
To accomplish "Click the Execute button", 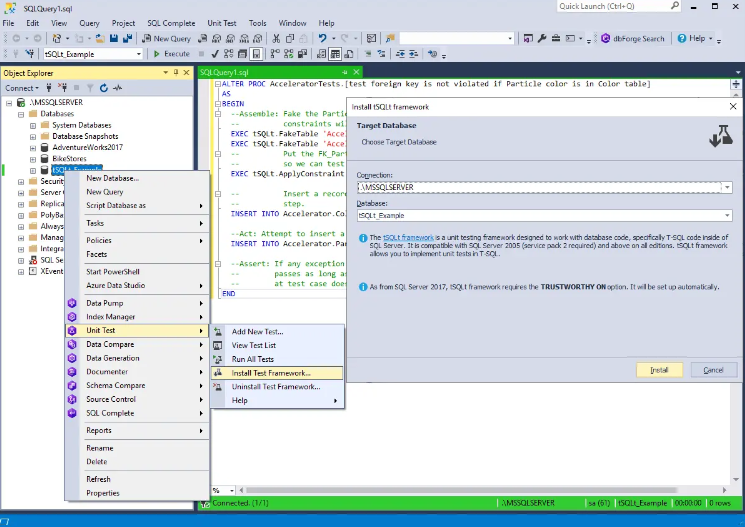I will pyautogui.click(x=172, y=54).
